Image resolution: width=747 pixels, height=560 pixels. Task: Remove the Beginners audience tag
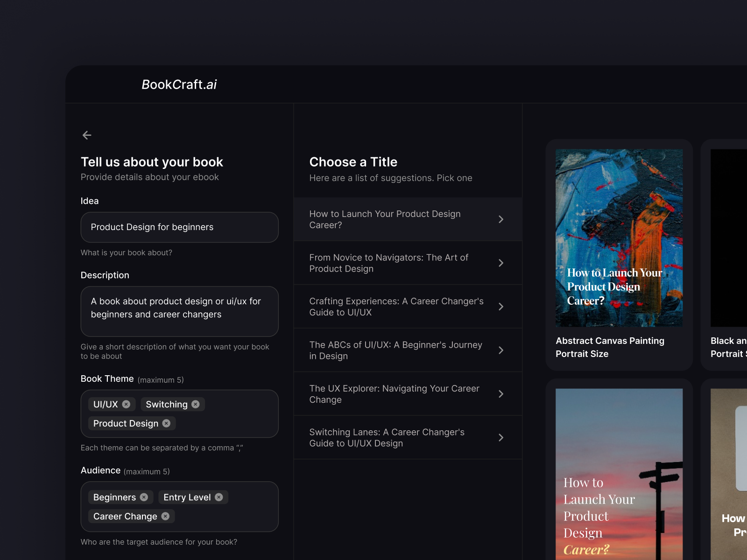144,497
